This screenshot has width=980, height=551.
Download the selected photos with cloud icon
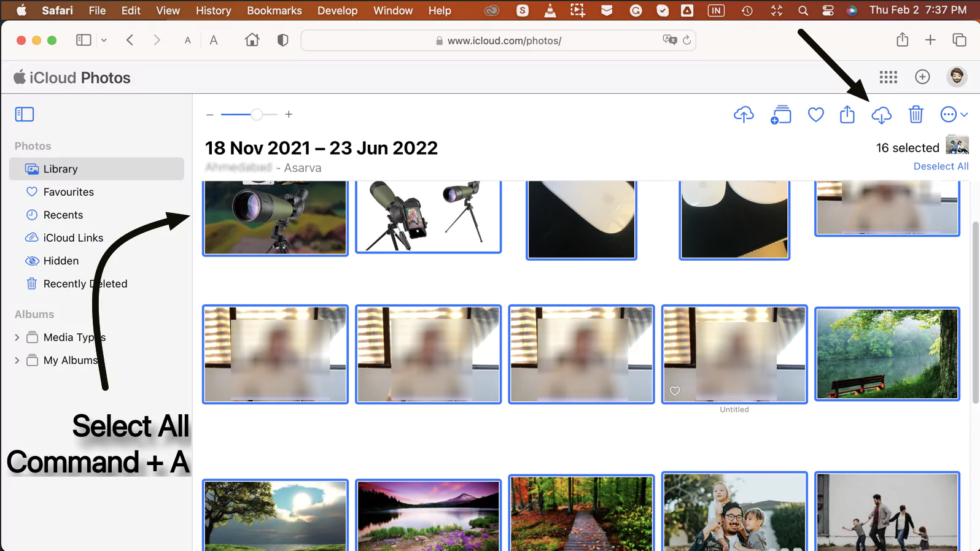(881, 115)
